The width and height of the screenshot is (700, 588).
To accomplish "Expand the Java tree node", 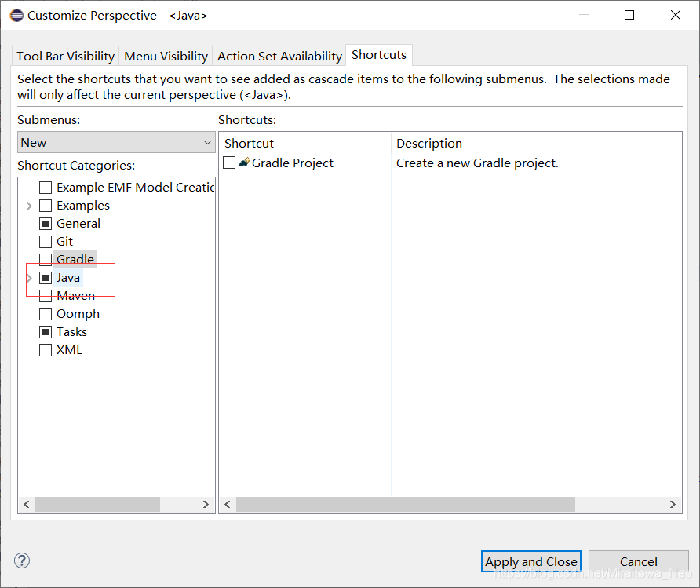I will coord(29,278).
